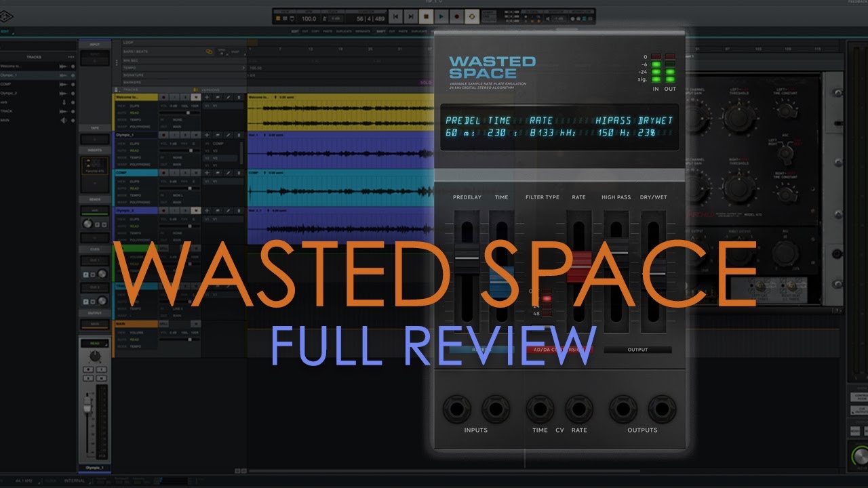
Task: Select MAIN in the Tracks sidebar list
Action: pyautogui.click(x=38, y=120)
